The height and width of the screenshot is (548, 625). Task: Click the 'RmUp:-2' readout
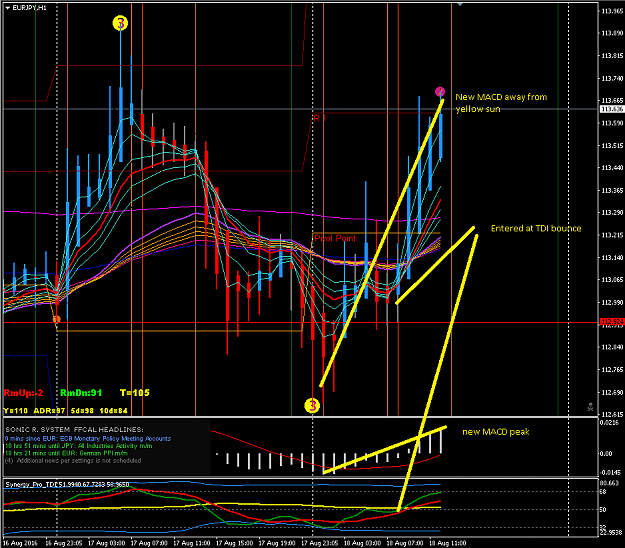pos(23,393)
